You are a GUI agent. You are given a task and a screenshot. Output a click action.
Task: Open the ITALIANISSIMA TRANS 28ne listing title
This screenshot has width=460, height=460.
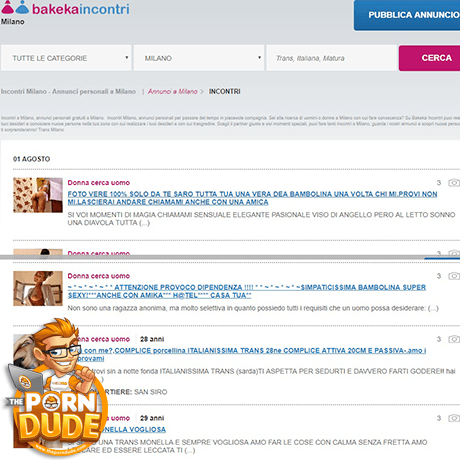coord(252,354)
